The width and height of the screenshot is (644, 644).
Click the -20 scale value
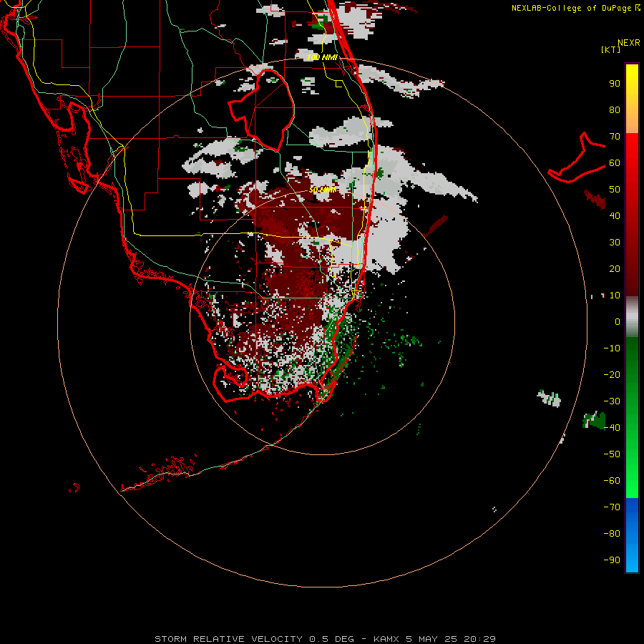[612, 374]
